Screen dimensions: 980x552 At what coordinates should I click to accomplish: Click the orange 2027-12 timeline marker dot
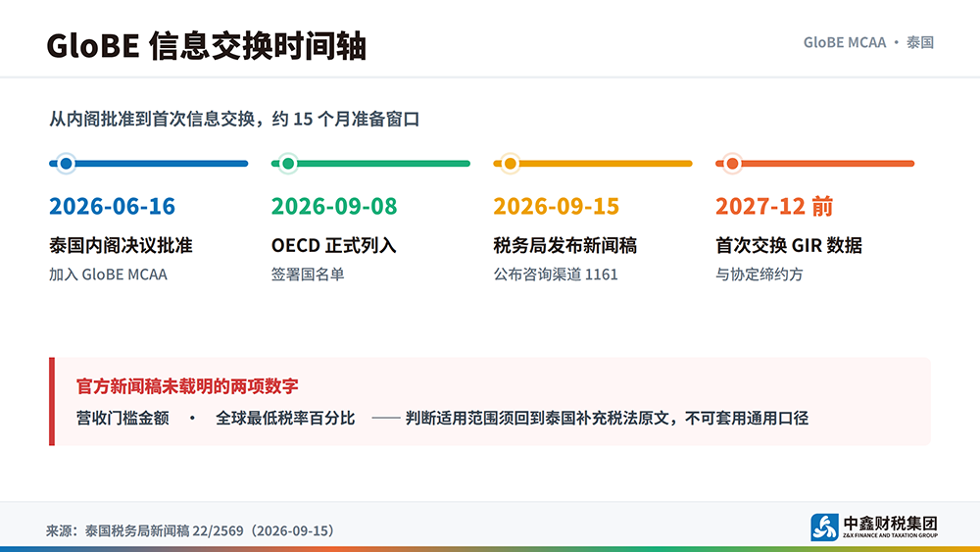(732, 164)
